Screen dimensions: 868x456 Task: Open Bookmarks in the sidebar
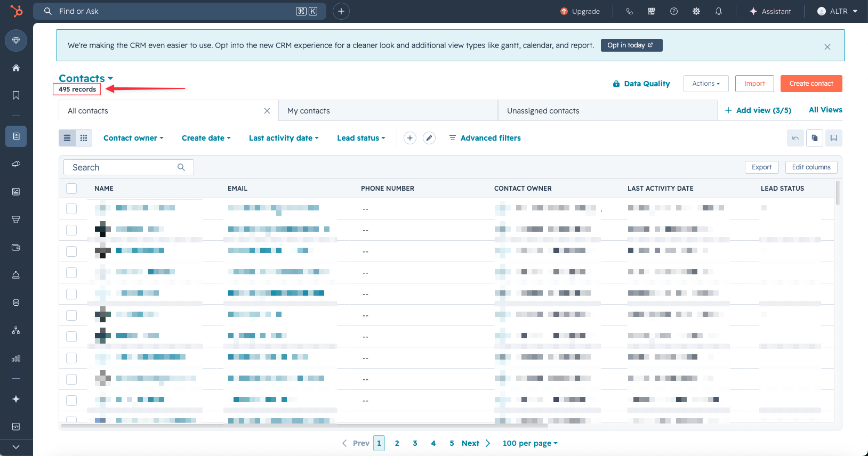click(16, 95)
